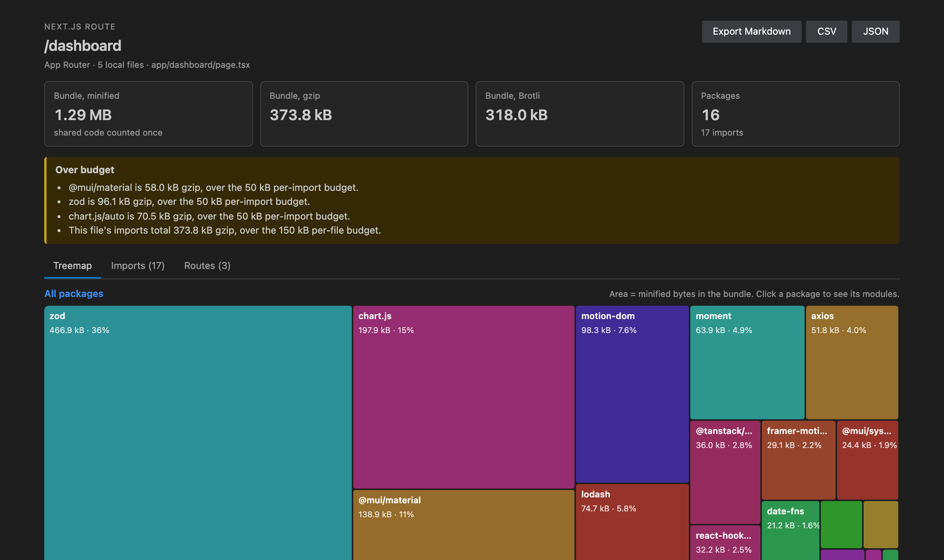Open the Routes (3) tab

[x=207, y=266]
